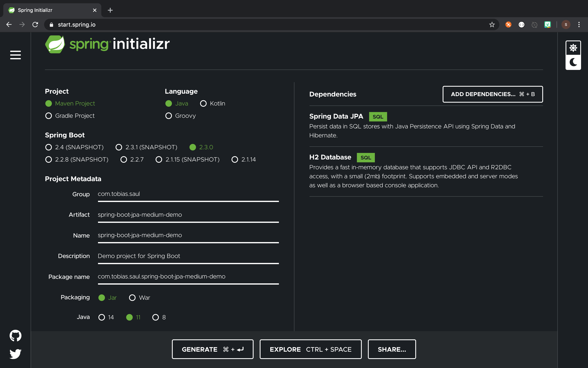
Task: Click H2 Database dependency title
Action: pos(330,157)
